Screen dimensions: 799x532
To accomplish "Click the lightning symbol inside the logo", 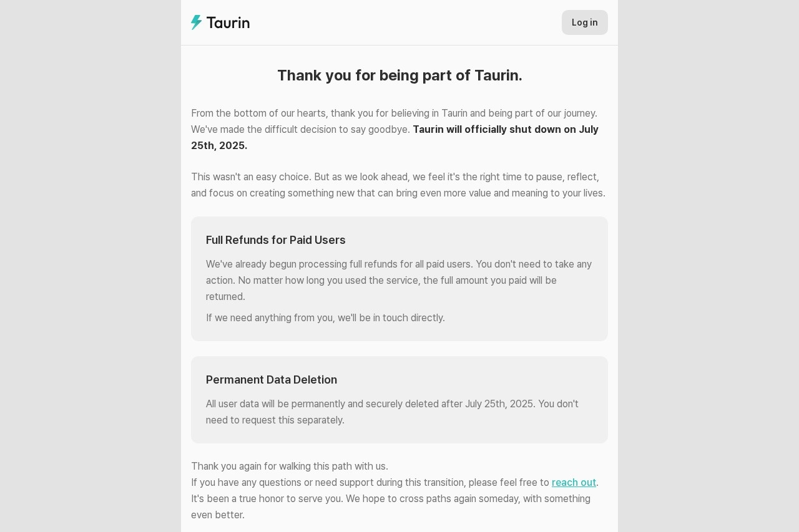I will [195, 22].
